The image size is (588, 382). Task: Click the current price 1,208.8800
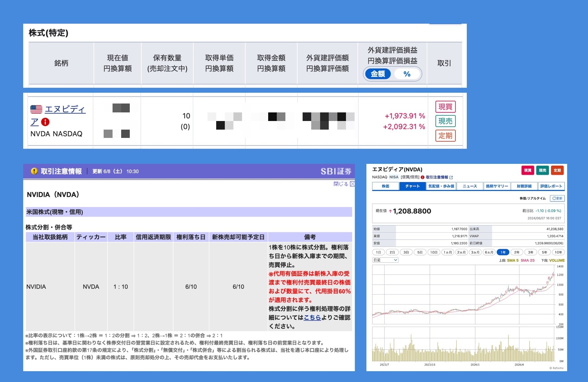coord(412,211)
